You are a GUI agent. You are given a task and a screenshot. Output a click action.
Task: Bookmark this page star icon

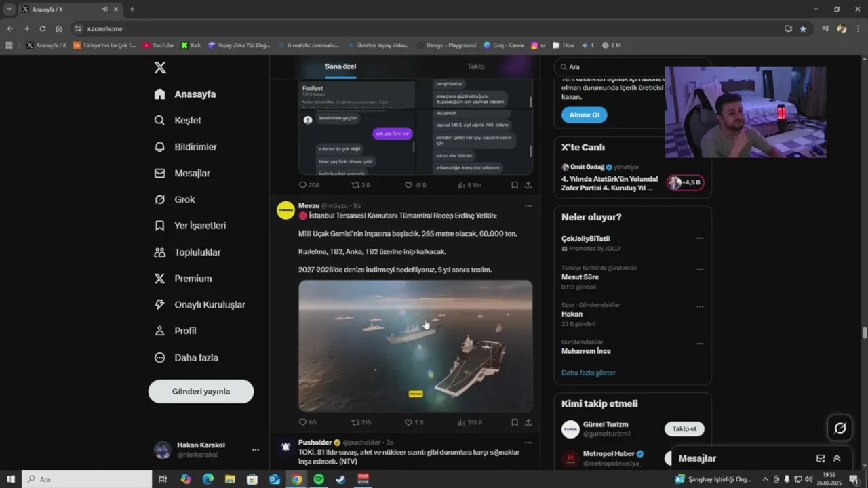coord(803,28)
